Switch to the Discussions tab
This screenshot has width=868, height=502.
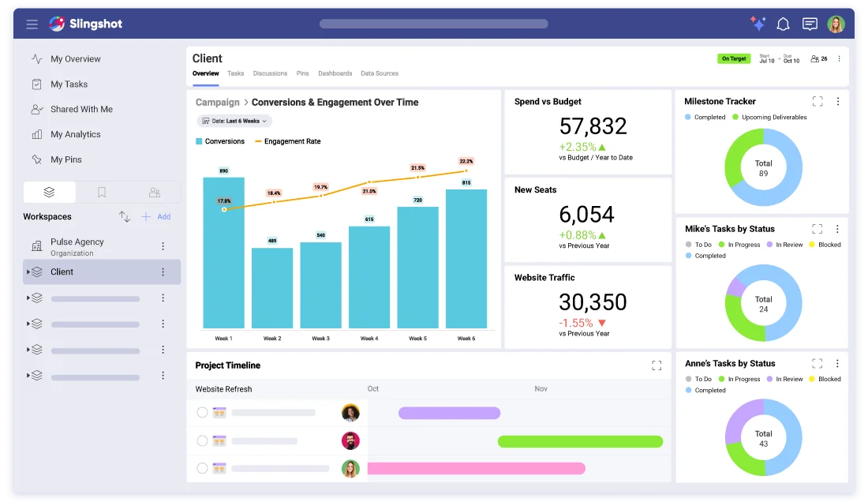[271, 73]
